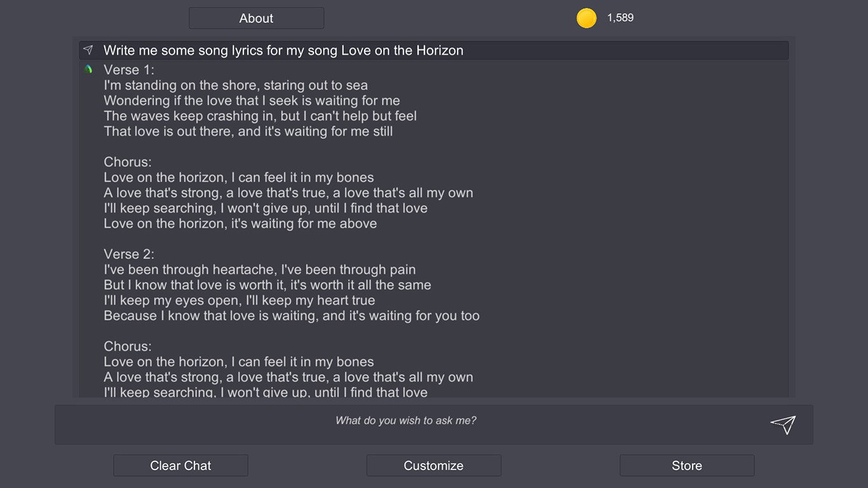Focus the 'What do you wish to ask me?' field
This screenshot has width=868, height=488.
(x=434, y=424)
